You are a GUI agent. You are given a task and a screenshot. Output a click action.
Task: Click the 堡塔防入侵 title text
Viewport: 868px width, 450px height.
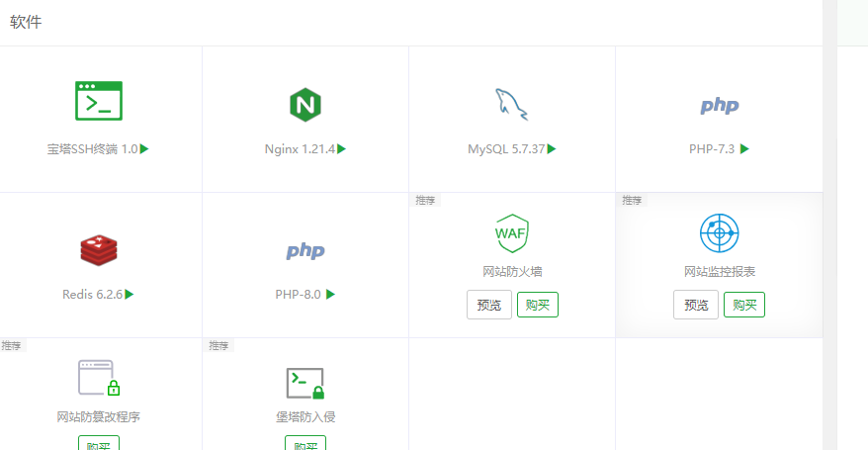[x=305, y=416]
